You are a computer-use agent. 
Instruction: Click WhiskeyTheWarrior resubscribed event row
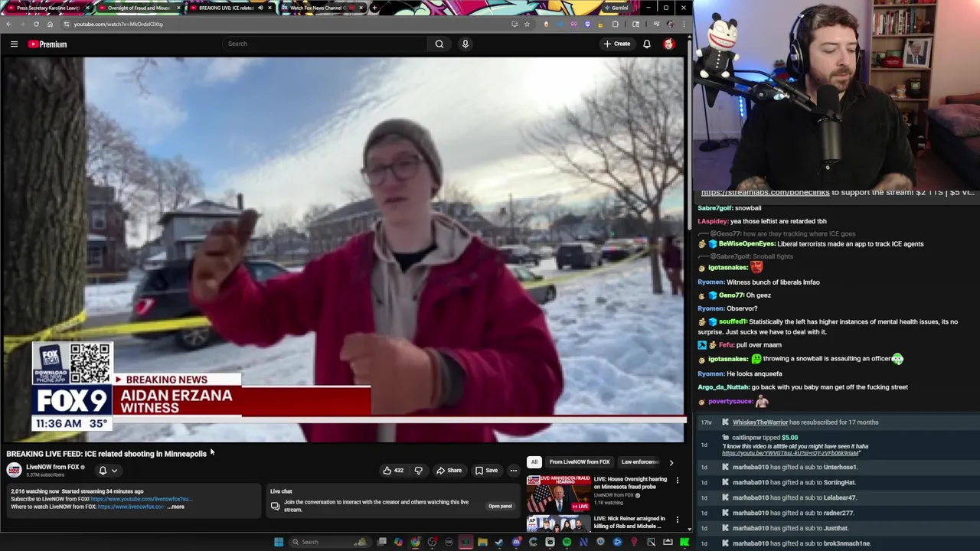tap(836, 422)
